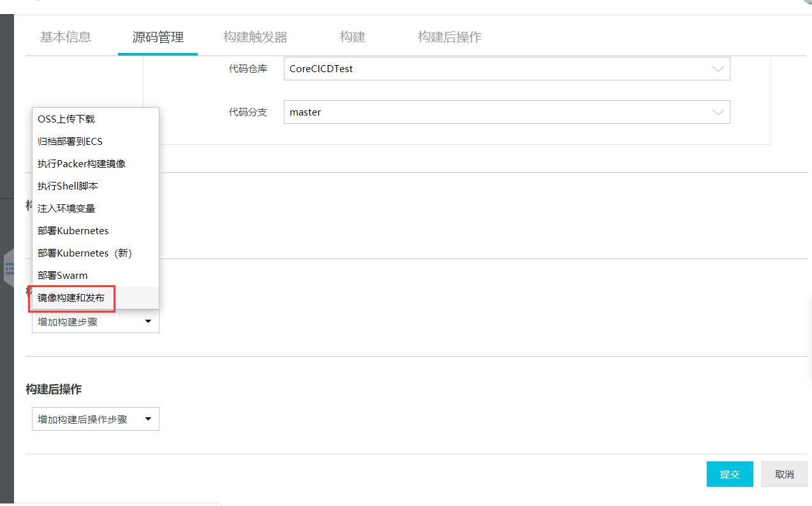Choose 归档部署到ECS from the menu

click(x=96, y=142)
